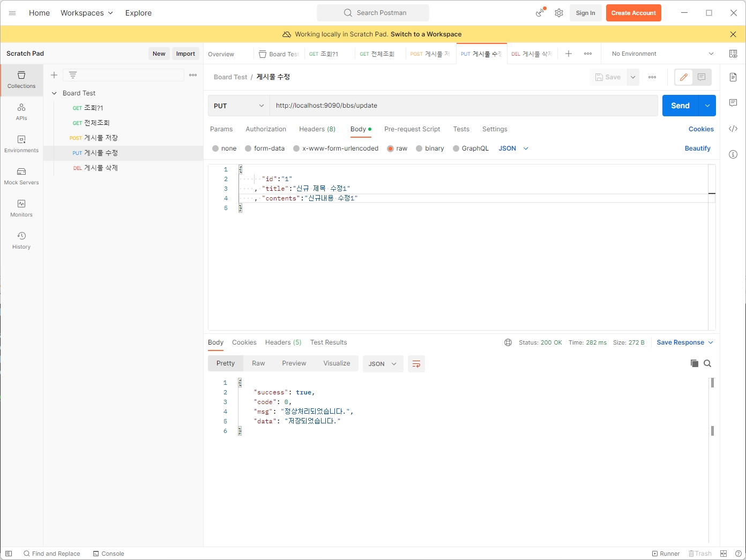Switch to comment mode icon
Image resolution: width=746 pixels, height=560 pixels.
pyautogui.click(x=702, y=77)
